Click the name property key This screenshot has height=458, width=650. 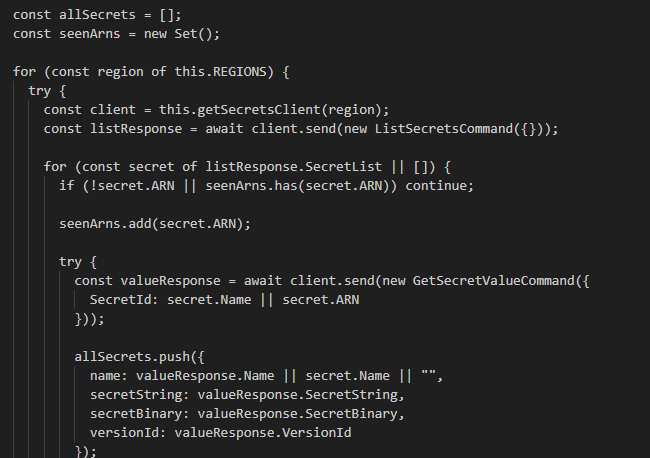pyautogui.click(x=106, y=376)
